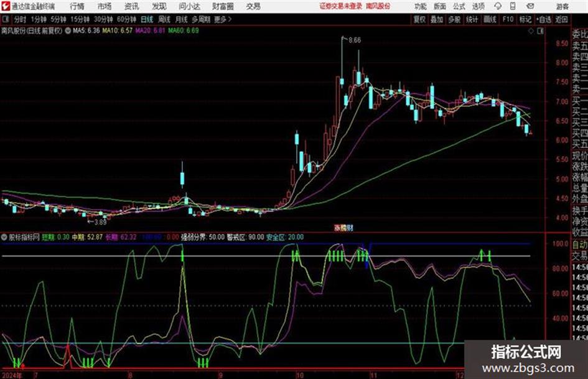Open the 市场 menu
The image size is (588, 379).
tap(105, 6)
